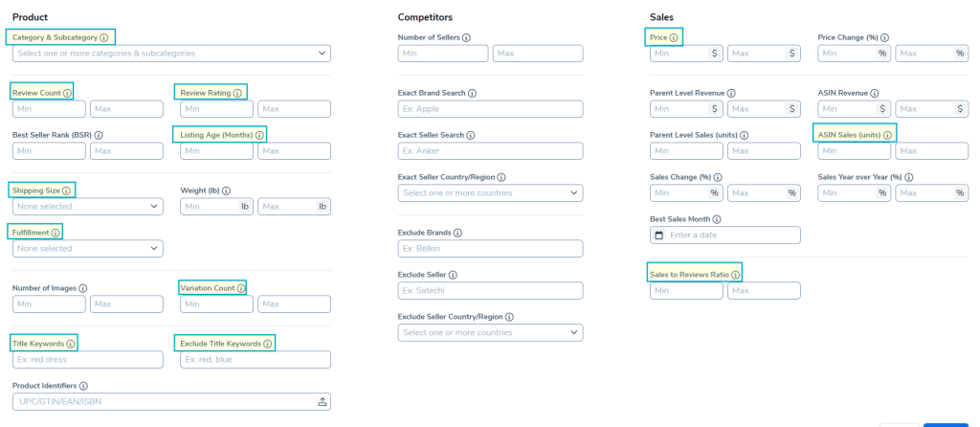This screenshot has width=980, height=427.
Task: Click info icon next to Review Count
Action: pos(66,93)
